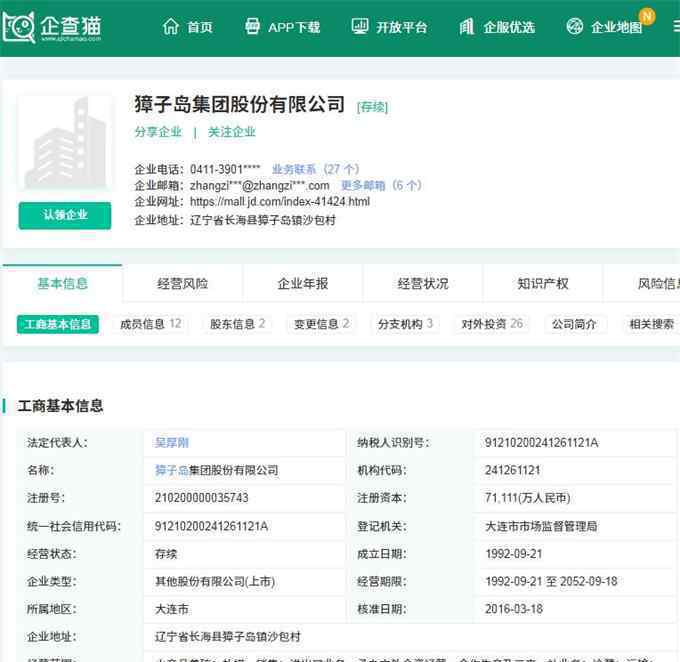
Task: Click the monitor icon beside 开放平台
Action: pyautogui.click(x=360, y=26)
